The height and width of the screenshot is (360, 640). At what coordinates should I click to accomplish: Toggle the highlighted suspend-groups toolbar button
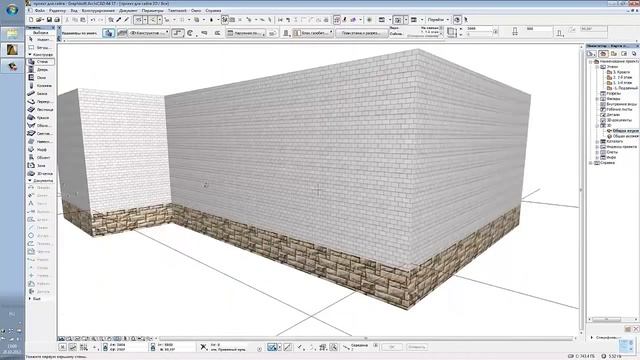tap(224, 20)
